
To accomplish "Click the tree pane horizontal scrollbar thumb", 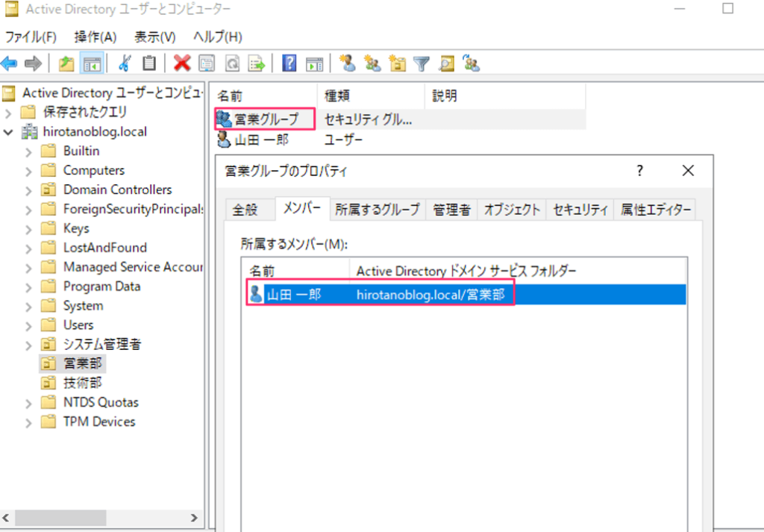I will click(60, 517).
